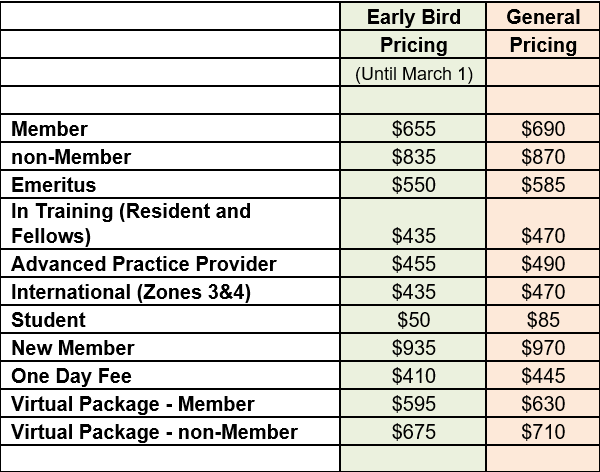The width and height of the screenshot is (600, 472).
Task: Click the (Until March 1) note cell
Action: pyautogui.click(x=413, y=73)
